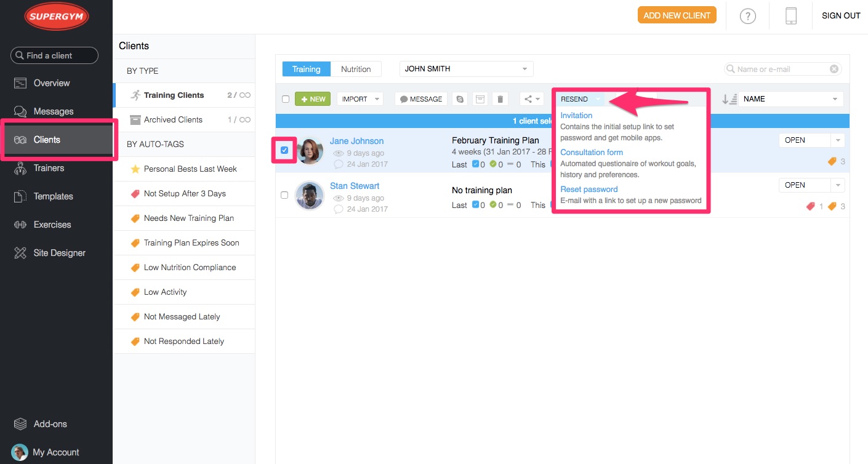Click the green NEW button
Screen dimensions: 868x464
(x=313, y=99)
